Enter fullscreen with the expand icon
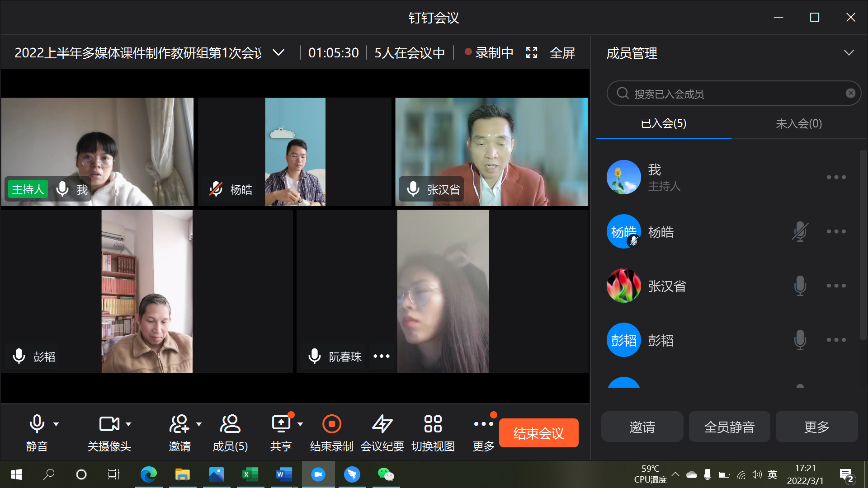Screen dimensions: 868x488 coord(532,53)
